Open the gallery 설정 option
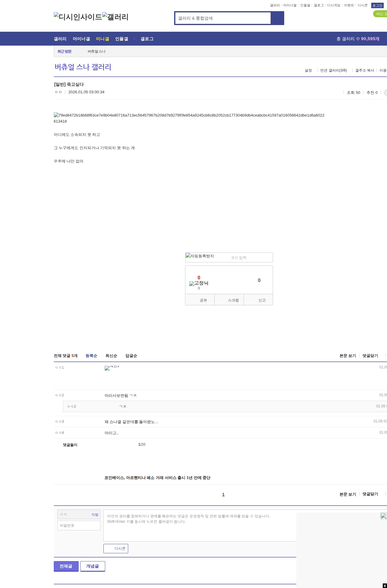387x588 pixels. (x=308, y=70)
